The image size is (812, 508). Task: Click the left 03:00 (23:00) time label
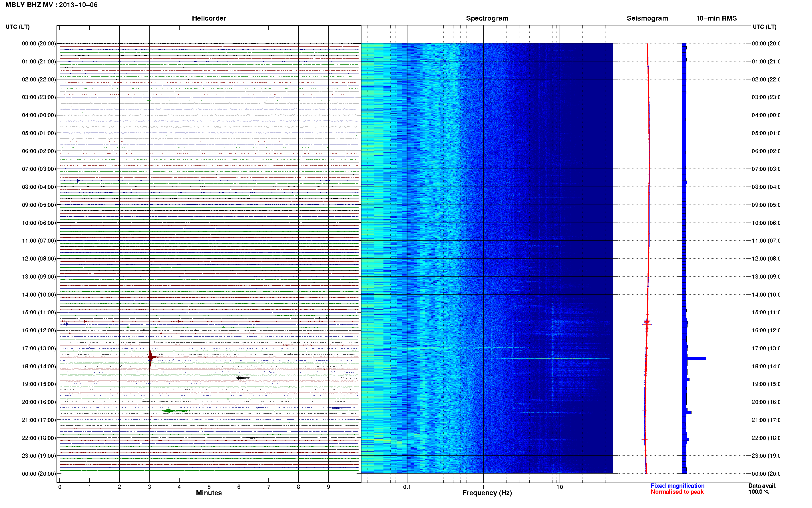click(39, 97)
